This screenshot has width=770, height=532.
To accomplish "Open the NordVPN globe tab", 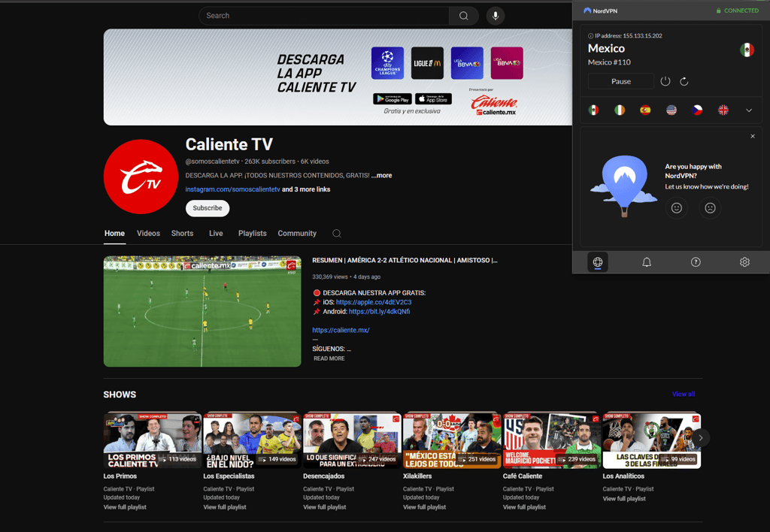I will coord(598,262).
